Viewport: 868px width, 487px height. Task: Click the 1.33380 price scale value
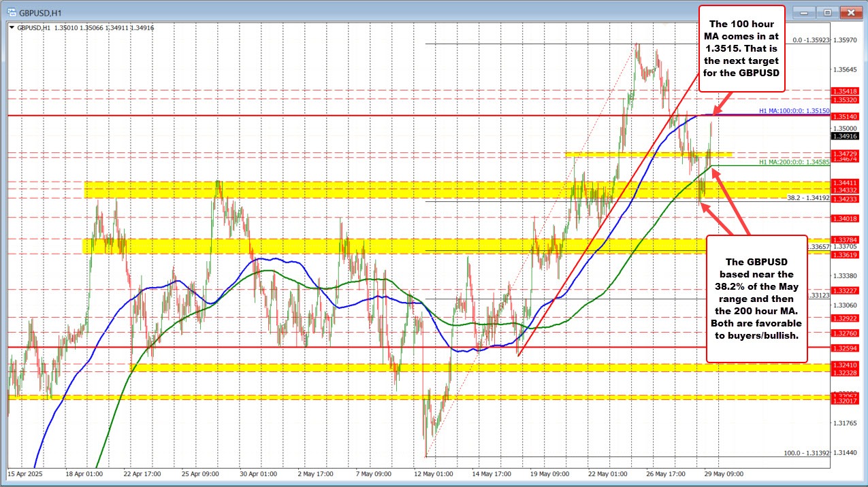click(x=846, y=275)
